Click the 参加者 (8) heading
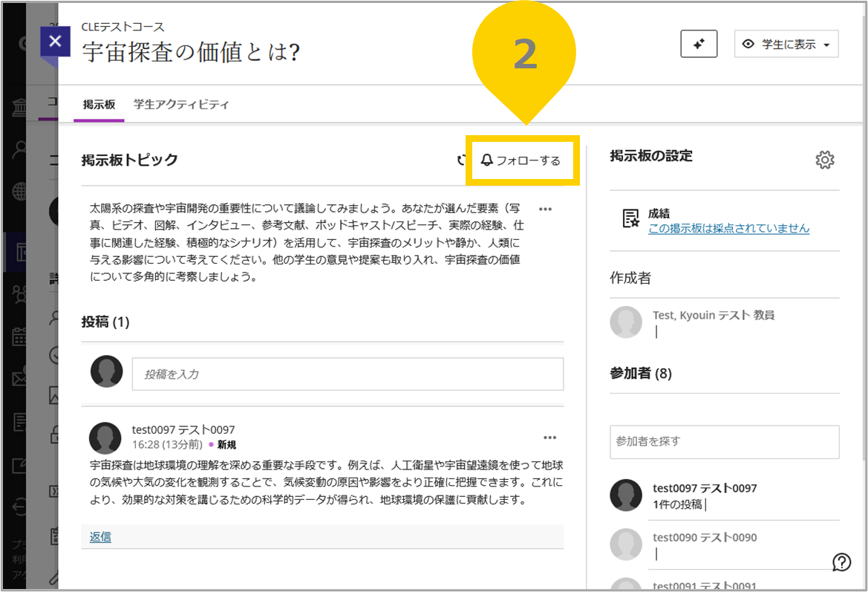The image size is (868, 592). tap(641, 374)
